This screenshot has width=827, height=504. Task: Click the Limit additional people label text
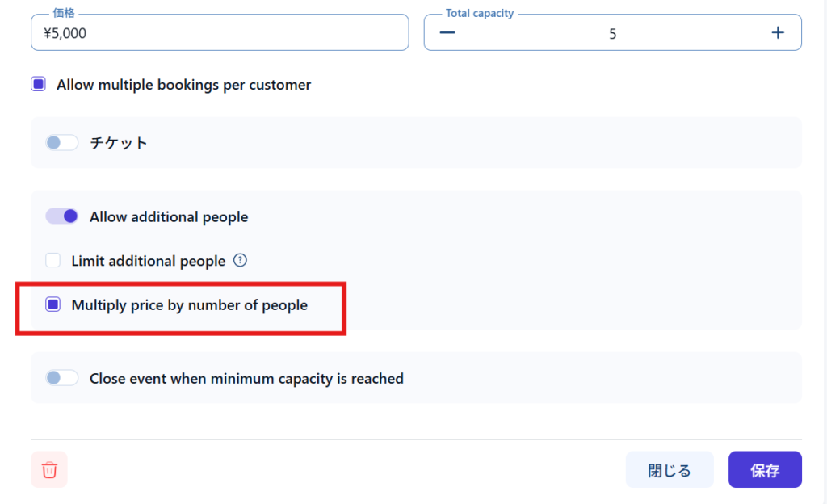click(x=148, y=261)
